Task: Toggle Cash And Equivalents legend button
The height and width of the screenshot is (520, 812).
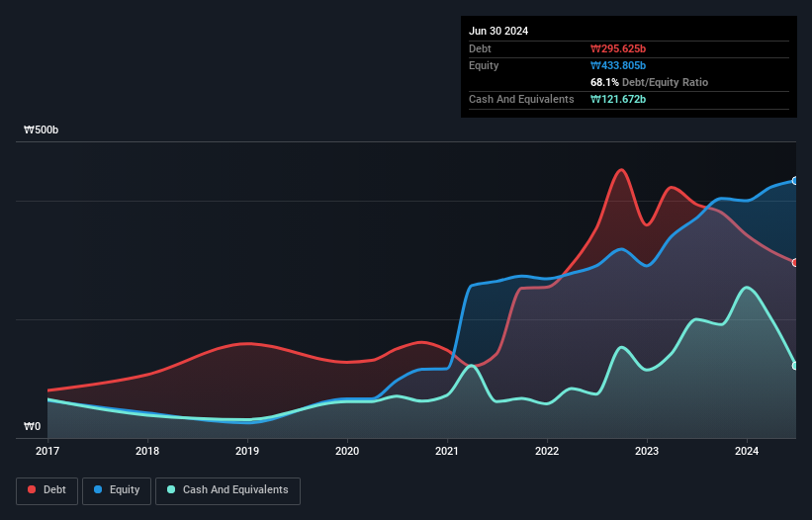Action: click(227, 490)
